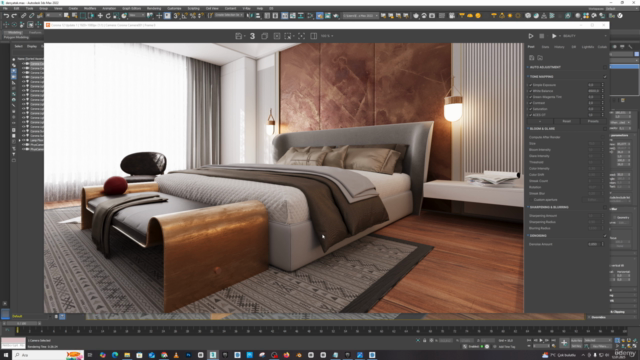Expand the Auto Adjustment section
Screen dimensions: 640x360
click(x=528, y=67)
